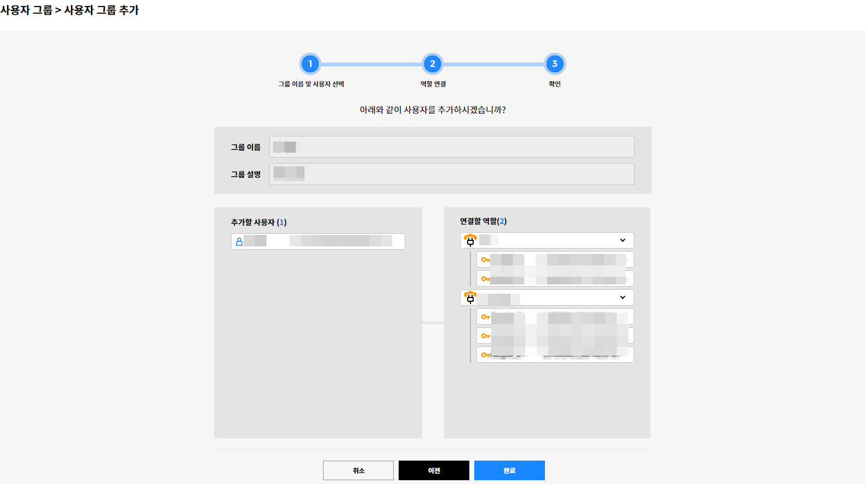The width and height of the screenshot is (868, 484).
Task: Click first key icon under the first role
Action: (x=485, y=260)
